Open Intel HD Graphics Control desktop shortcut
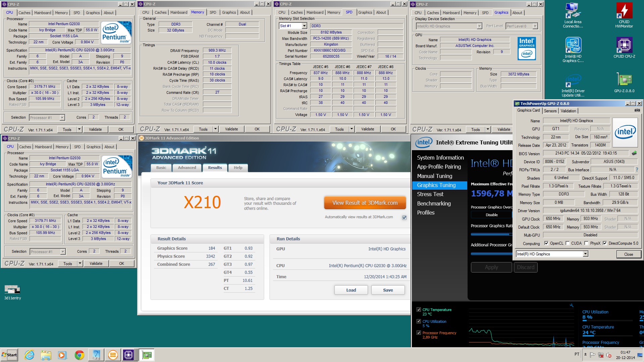644x362 pixels. coord(573,50)
